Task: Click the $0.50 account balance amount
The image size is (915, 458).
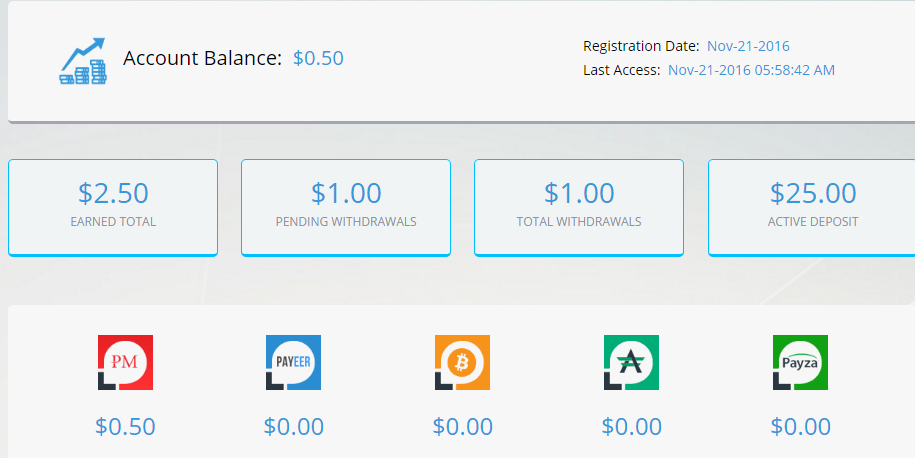Action: (318, 58)
